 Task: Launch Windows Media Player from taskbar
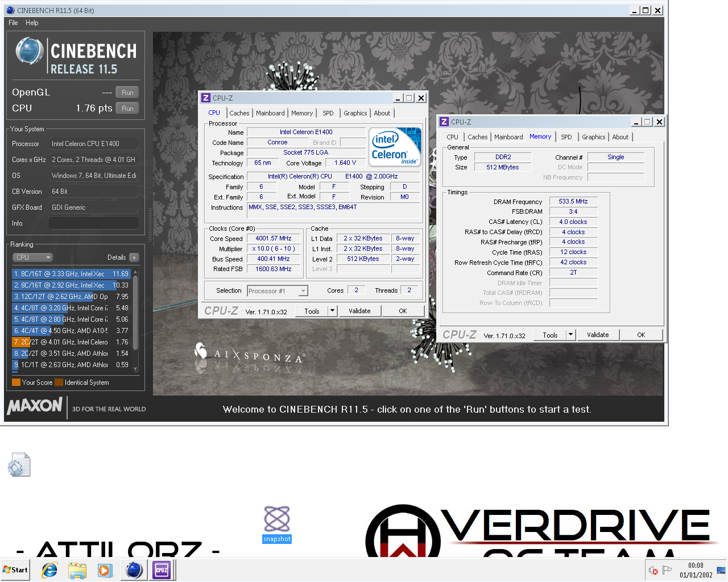click(x=105, y=570)
